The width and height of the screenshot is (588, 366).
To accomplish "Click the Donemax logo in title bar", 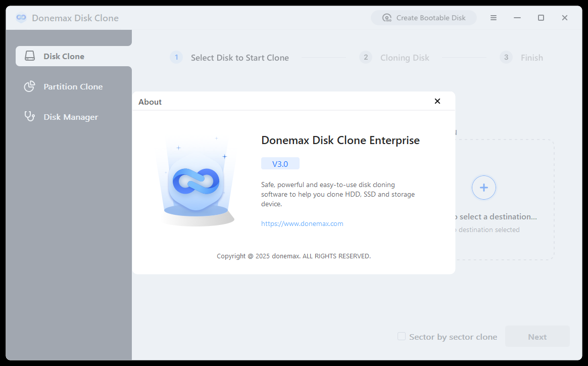I will [21, 18].
